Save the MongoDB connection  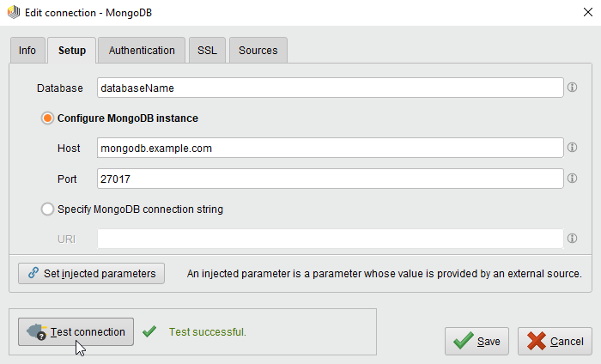pos(477,341)
